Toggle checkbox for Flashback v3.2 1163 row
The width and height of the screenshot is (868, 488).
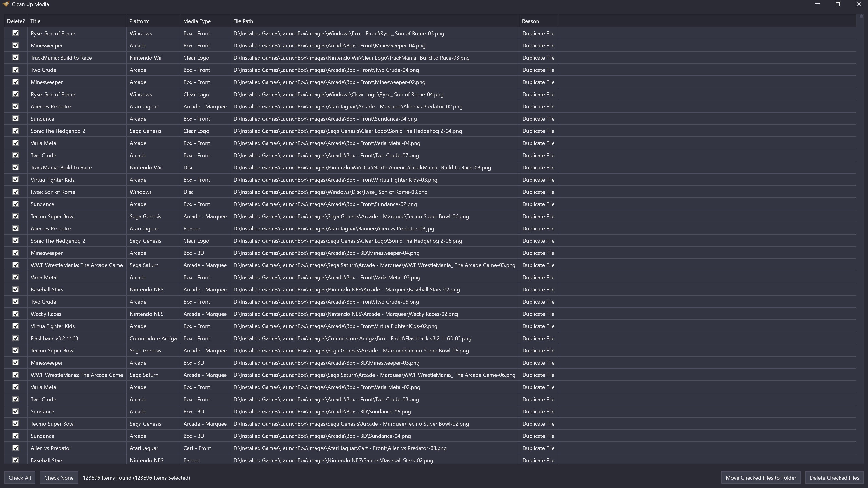pyautogui.click(x=16, y=338)
